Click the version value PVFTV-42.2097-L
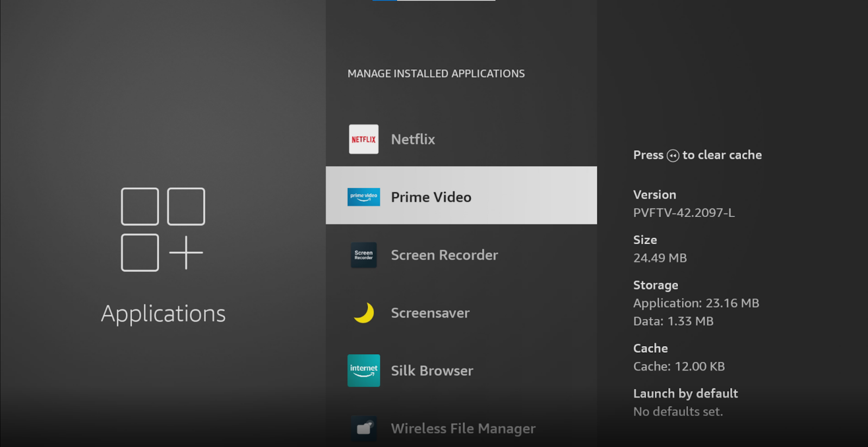 click(x=684, y=213)
